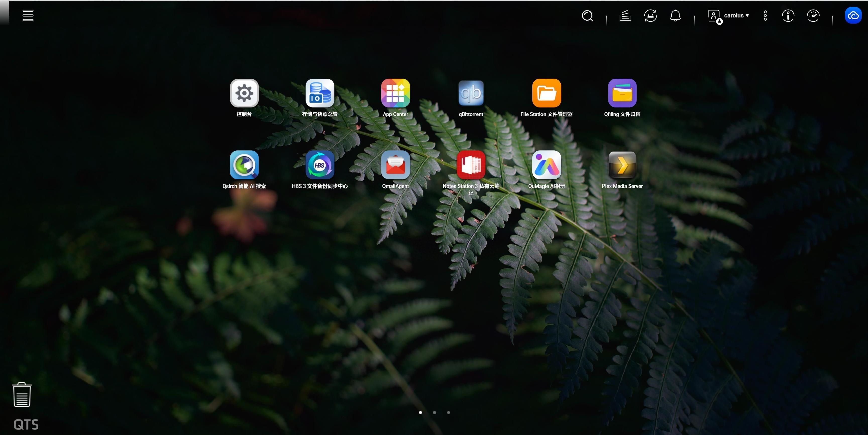Show notifications via bell icon
The height and width of the screenshot is (435, 868).
tap(675, 16)
